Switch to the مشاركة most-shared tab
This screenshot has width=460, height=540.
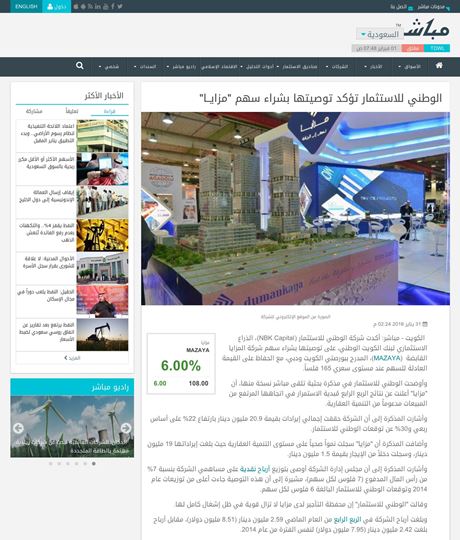click(34, 111)
